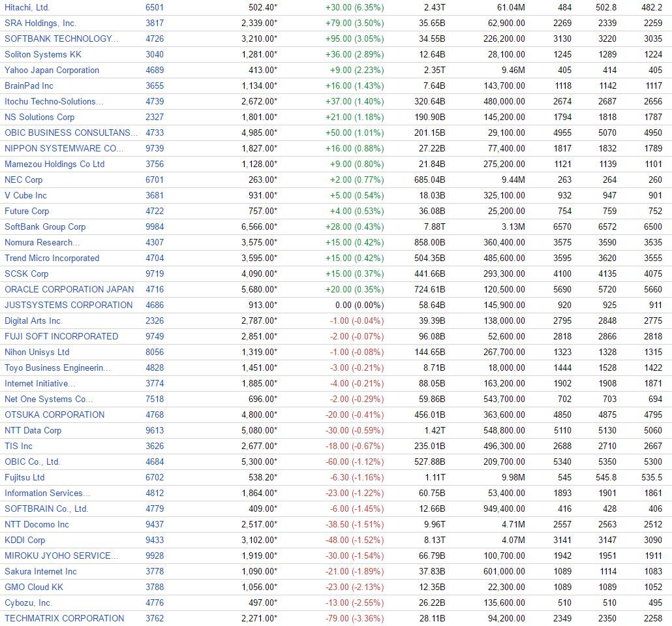Click Future Corp company name

27,211
